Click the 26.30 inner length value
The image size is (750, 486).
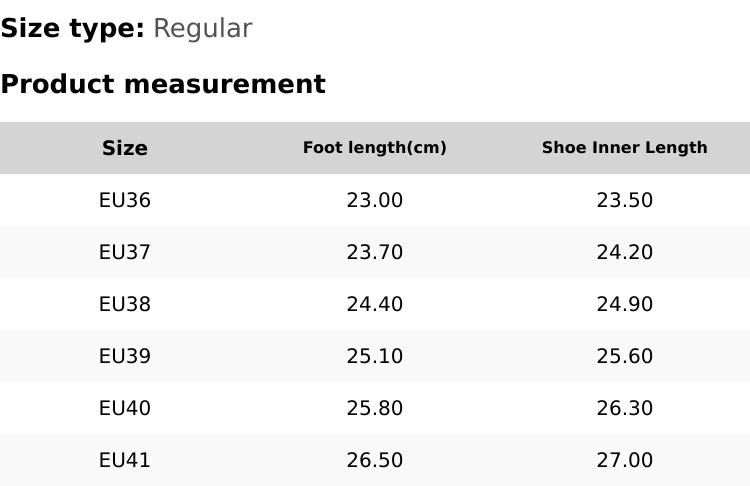pyautogui.click(x=624, y=408)
